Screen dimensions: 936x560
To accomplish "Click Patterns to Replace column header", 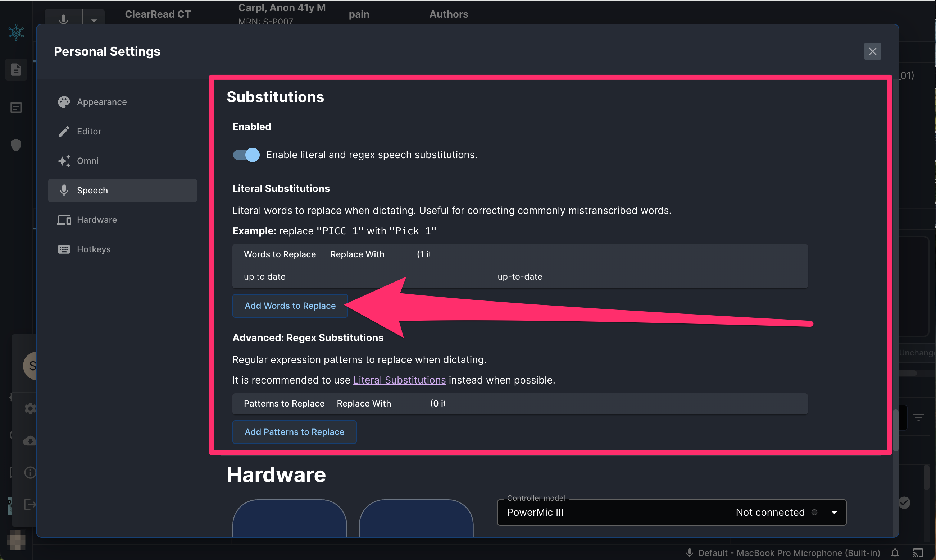I will coord(284,403).
